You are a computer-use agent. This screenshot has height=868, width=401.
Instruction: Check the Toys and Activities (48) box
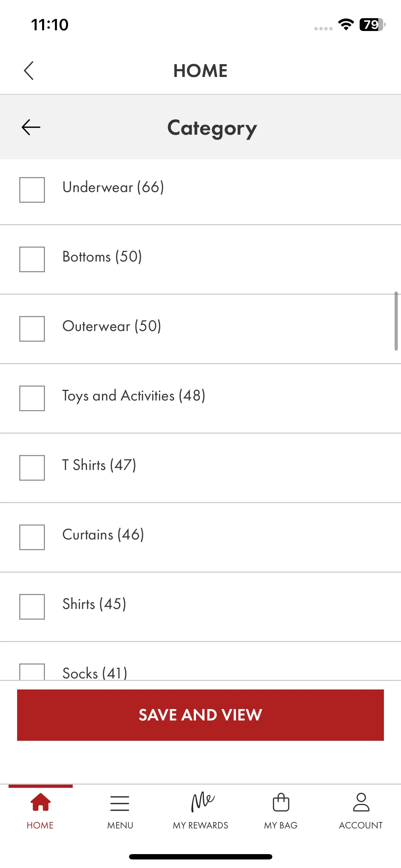[x=32, y=398]
